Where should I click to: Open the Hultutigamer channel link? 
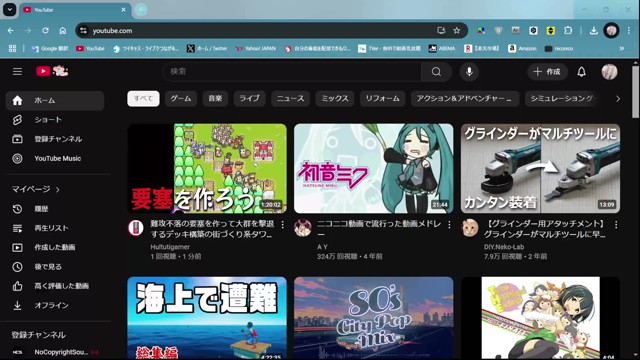[170, 247]
